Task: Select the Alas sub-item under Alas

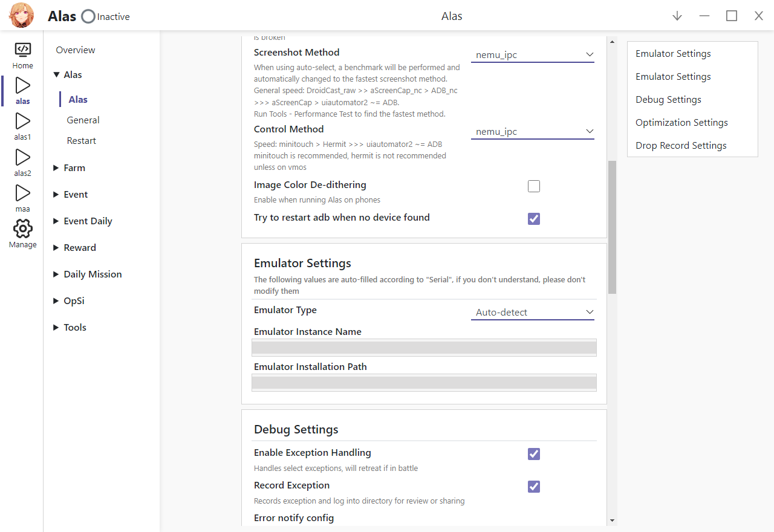Action: [x=78, y=100]
